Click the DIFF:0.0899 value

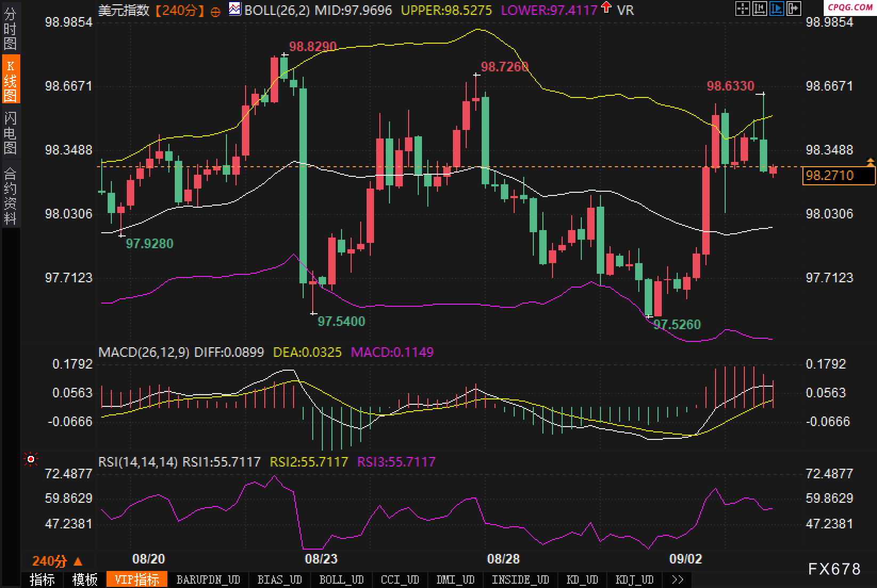pyautogui.click(x=229, y=352)
